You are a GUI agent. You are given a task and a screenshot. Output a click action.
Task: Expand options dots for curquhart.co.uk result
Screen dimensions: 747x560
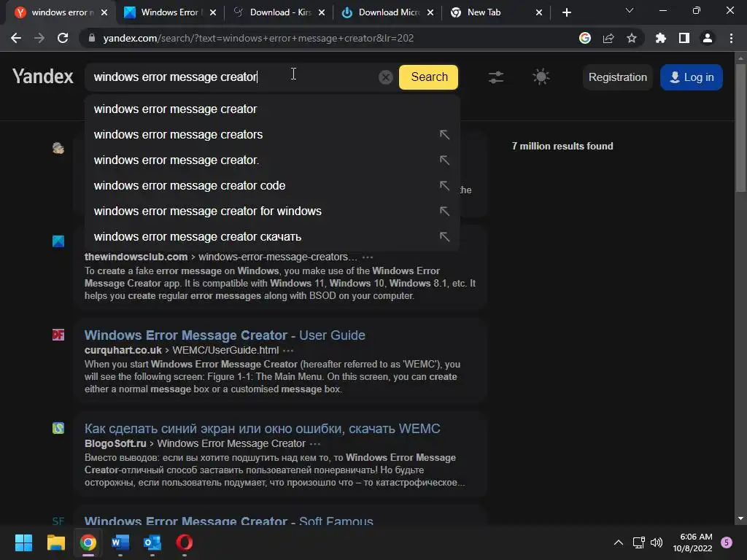[x=288, y=351]
